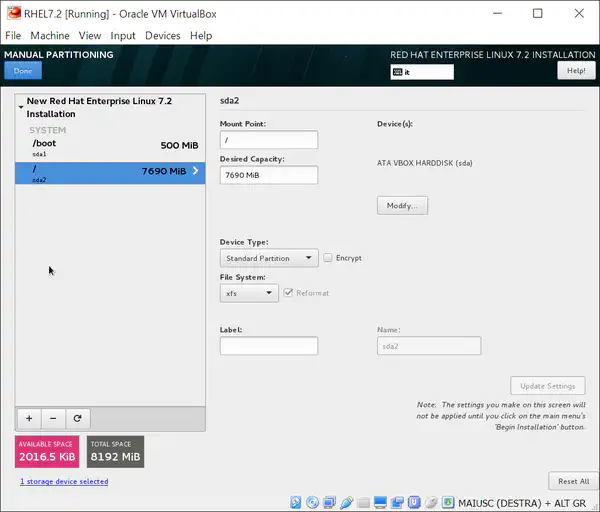This screenshot has height=512, width=600.
Task: Open the USB devices status icon
Action: 347,501
